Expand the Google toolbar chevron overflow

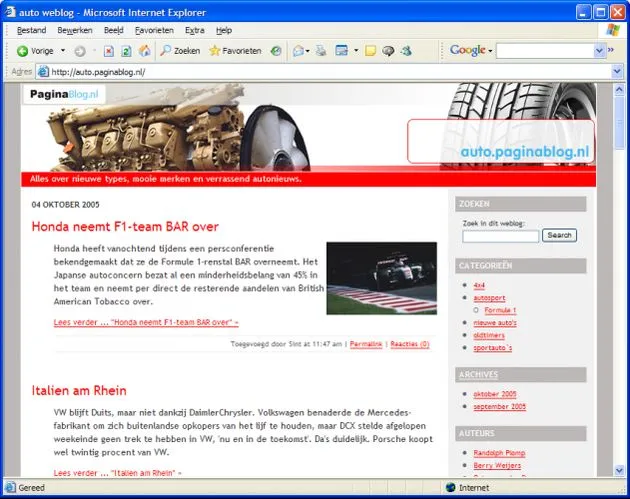tap(611, 50)
